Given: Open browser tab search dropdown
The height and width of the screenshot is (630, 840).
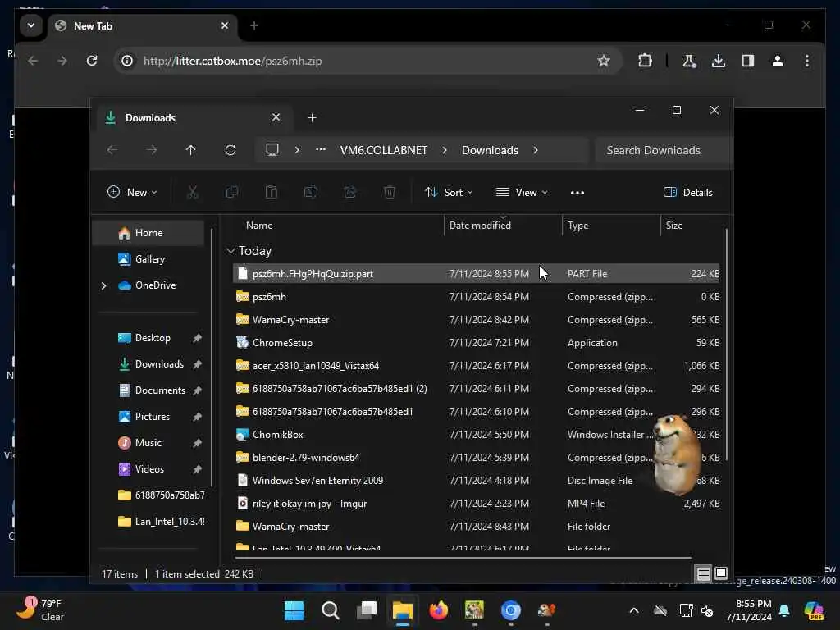Looking at the screenshot, I should coord(31,25).
